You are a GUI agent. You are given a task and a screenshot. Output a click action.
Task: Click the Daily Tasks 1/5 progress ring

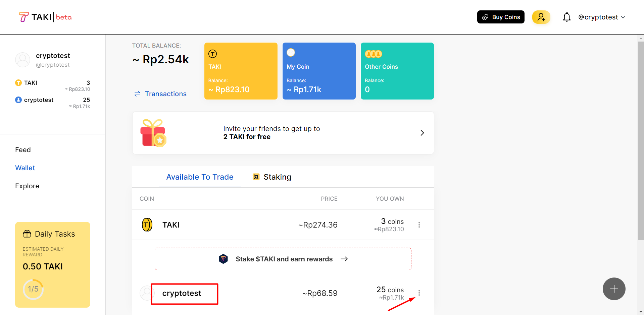click(x=33, y=289)
